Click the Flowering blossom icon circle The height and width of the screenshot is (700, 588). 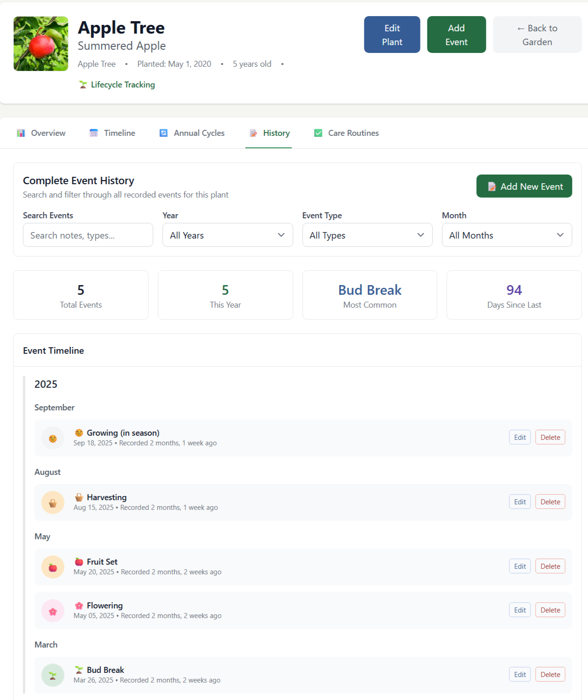pyautogui.click(x=53, y=611)
